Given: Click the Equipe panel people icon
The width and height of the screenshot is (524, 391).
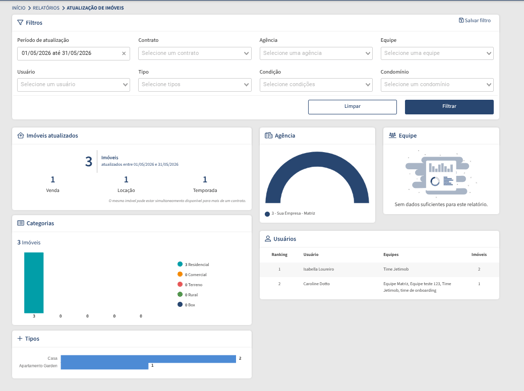Looking at the screenshot, I should (392, 135).
